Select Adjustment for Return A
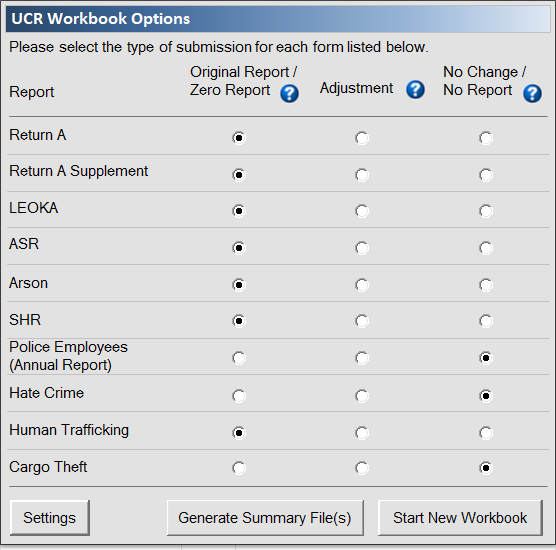The width and height of the screenshot is (556, 550). tap(362, 138)
